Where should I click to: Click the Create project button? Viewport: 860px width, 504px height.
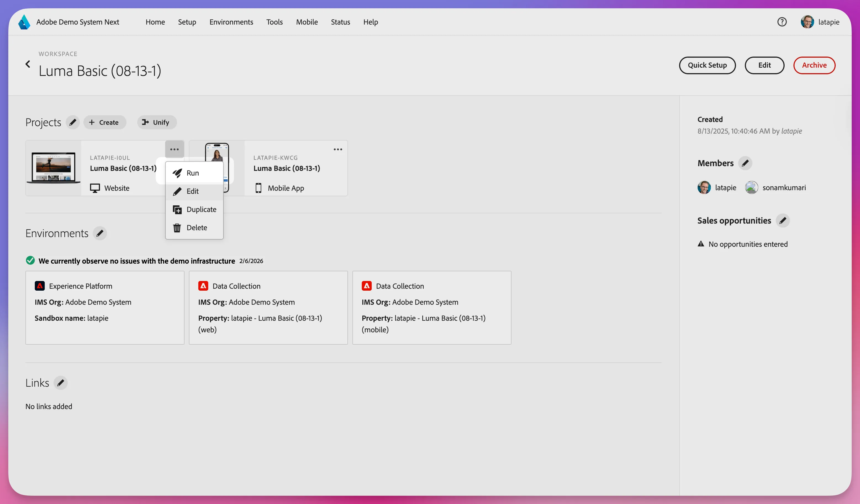[105, 123]
